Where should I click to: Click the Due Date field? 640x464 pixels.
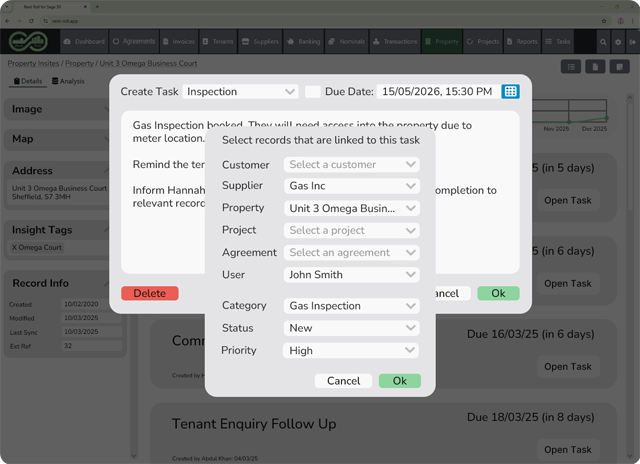click(438, 91)
